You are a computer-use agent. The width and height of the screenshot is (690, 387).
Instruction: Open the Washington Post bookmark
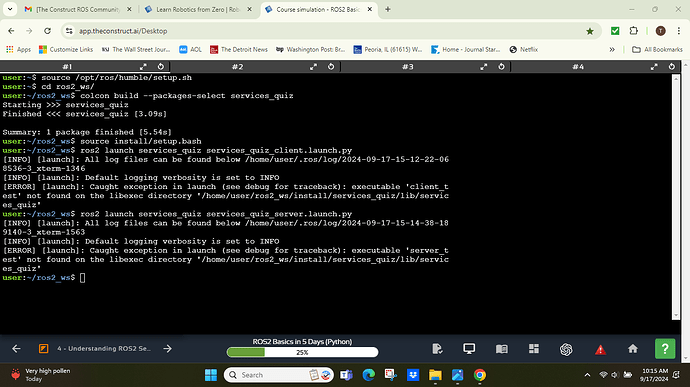coord(310,50)
